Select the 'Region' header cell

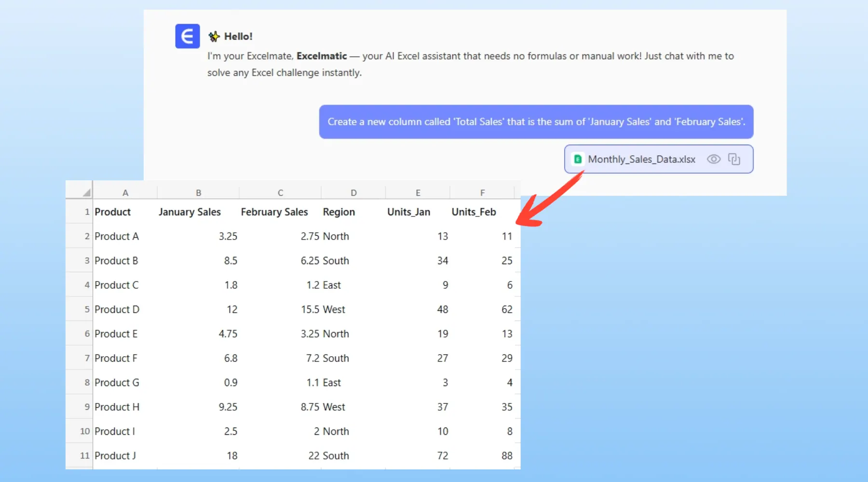[x=339, y=212]
